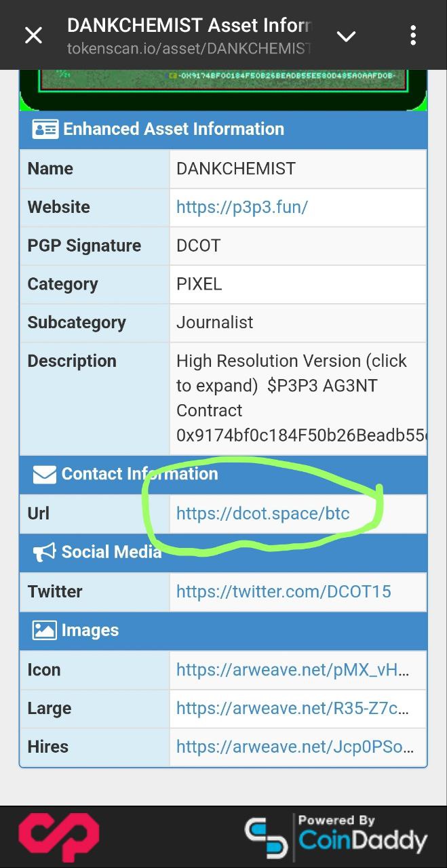The image size is (447, 868).
Task: Expand the page title dropdown chevron
Action: (346, 36)
